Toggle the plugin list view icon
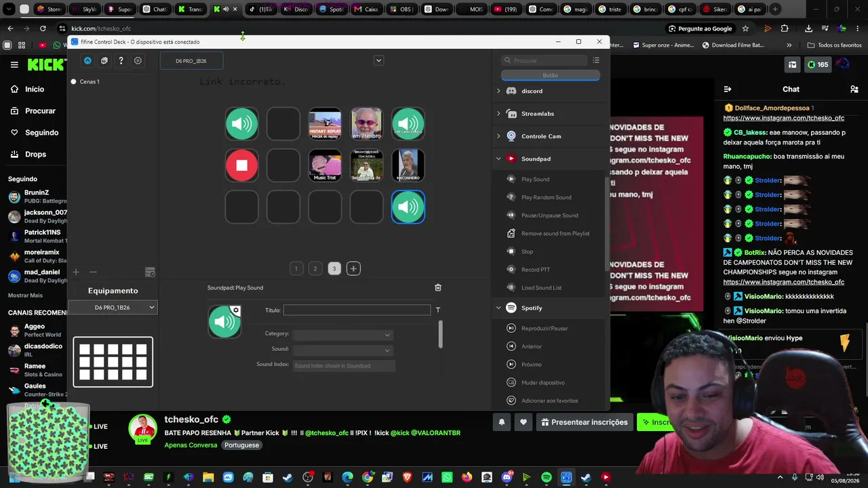This screenshot has height=488, width=868. coord(596,60)
